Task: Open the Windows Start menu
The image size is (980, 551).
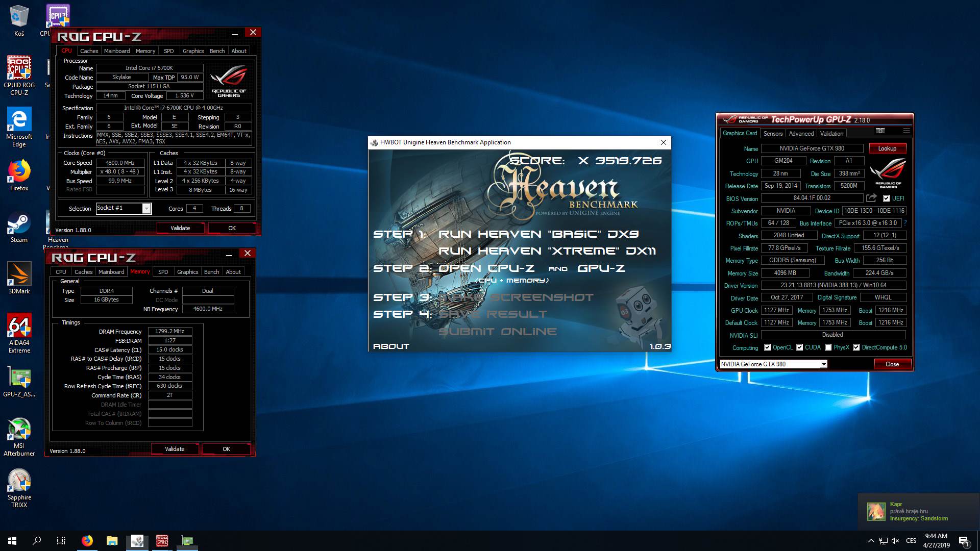Action: point(12,541)
